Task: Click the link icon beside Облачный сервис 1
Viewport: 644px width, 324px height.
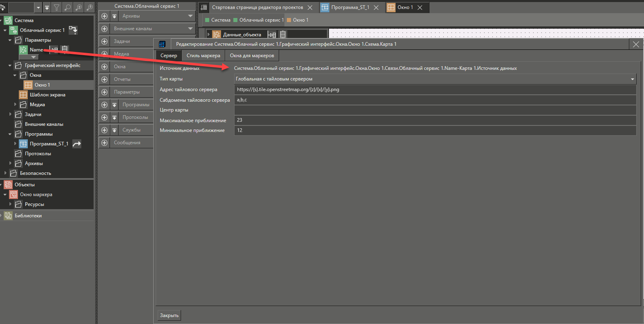Action: click(x=73, y=30)
